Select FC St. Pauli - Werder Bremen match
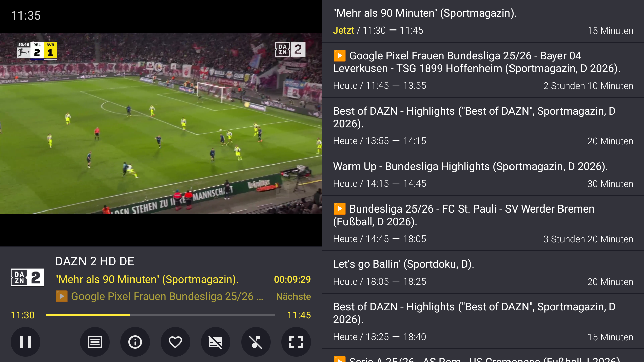Viewport: 644px width, 362px height. coord(483,224)
